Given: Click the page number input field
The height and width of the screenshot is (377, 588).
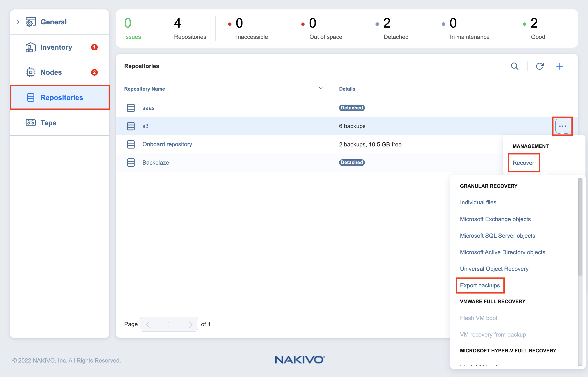Looking at the screenshot, I should (x=169, y=324).
